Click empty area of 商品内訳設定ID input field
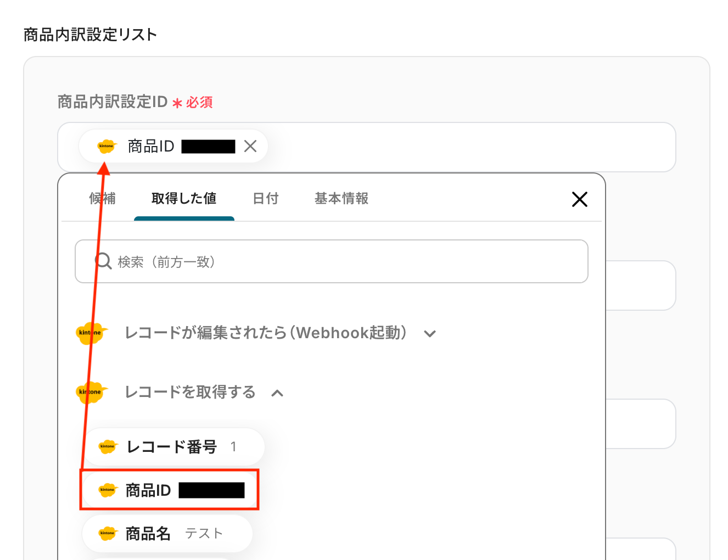Viewport: 728px width, 560px height. coord(467,147)
